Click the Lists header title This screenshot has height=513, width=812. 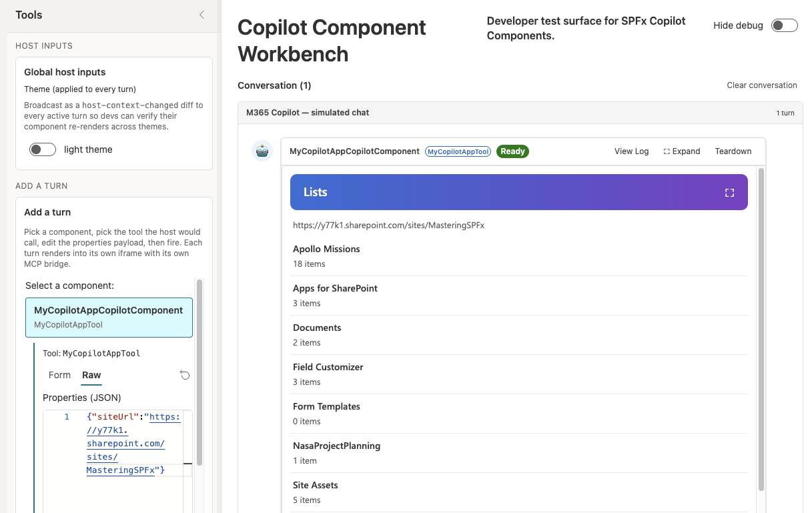pyautogui.click(x=316, y=192)
